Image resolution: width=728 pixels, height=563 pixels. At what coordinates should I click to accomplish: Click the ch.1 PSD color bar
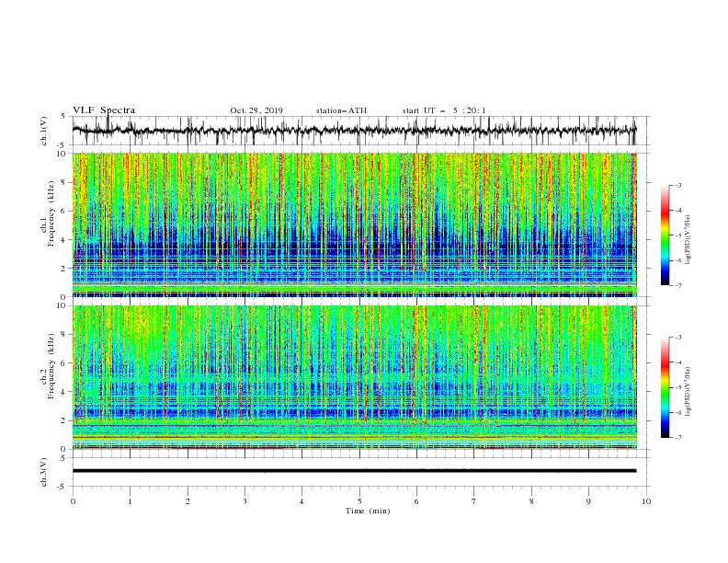tap(665, 235)
